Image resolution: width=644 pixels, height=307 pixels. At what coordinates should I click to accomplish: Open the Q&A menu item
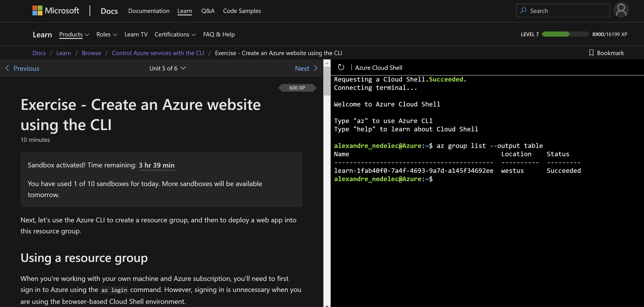[x=208, y=11]
